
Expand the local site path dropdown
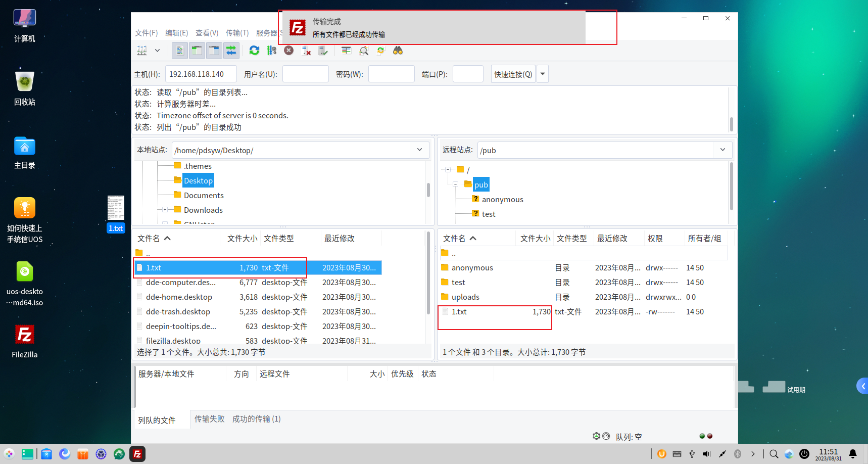(x=419, y=150)
